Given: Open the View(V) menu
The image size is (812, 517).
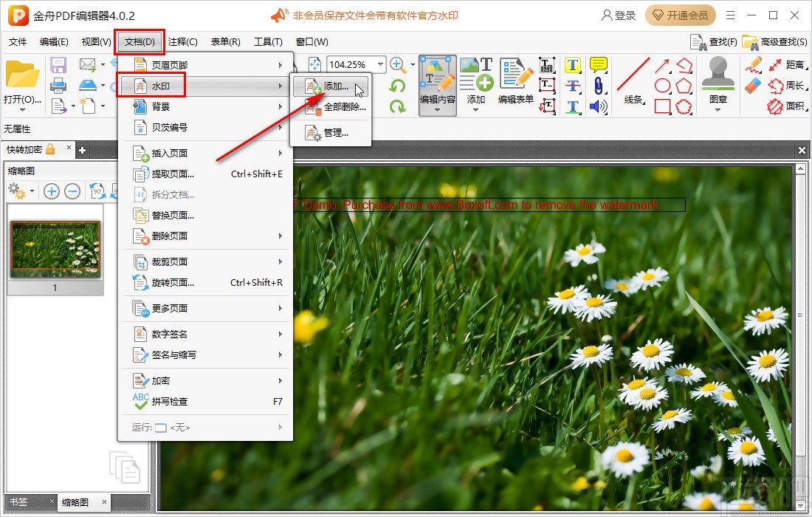Looking at the screenshot, I should (x=96, y=42).
